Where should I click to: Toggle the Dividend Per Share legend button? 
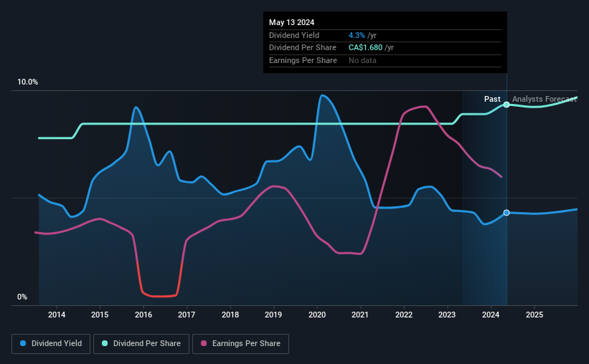[x=141, y=344]
